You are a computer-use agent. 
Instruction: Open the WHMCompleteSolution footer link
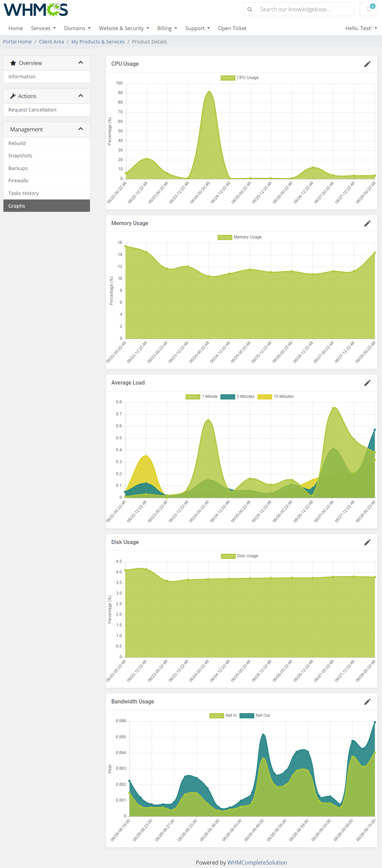click(257, 863)
